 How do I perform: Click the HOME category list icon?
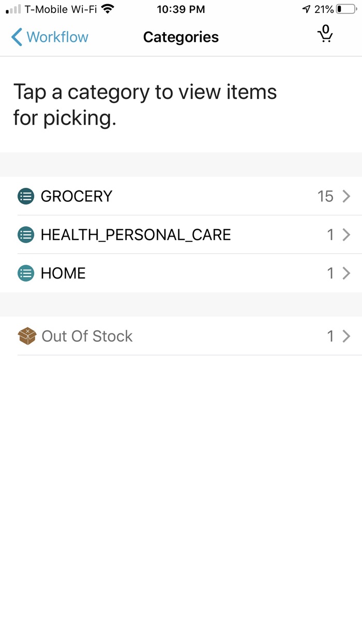[25, 273]
